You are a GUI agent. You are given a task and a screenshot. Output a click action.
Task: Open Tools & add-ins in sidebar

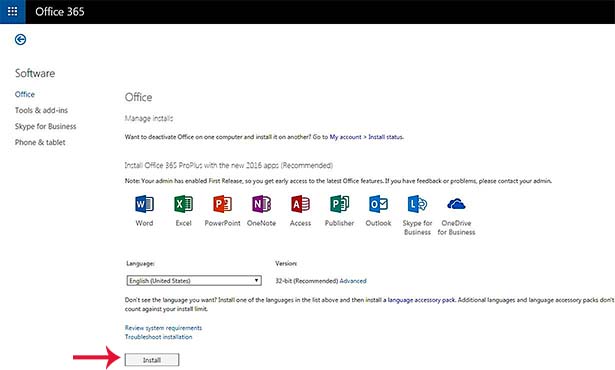[41, 110]
